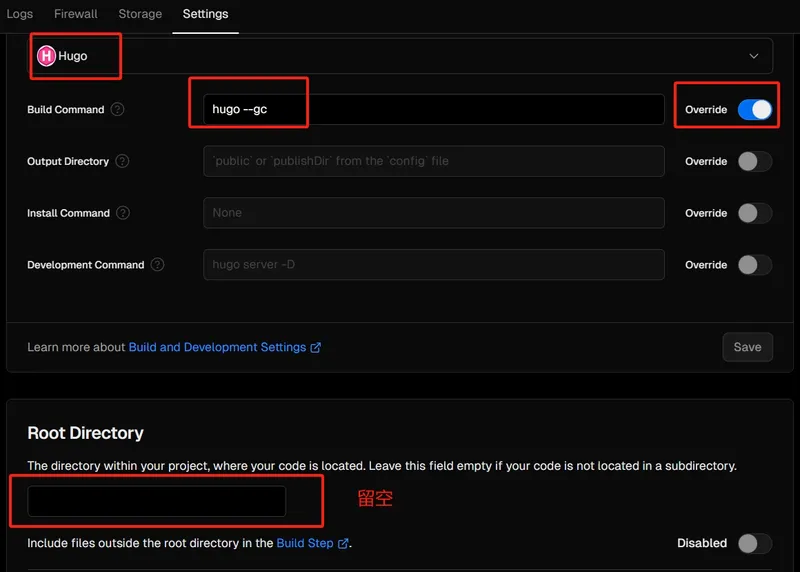Switch to the Firewall tab

click(x=76, y=14)
